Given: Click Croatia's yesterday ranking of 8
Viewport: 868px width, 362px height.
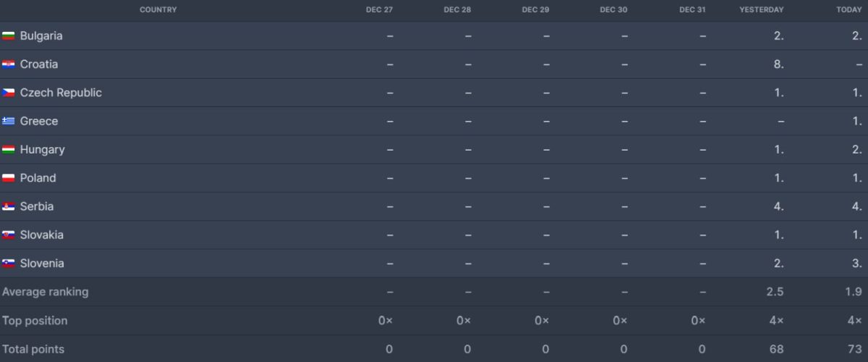Looking at the screenshot, I should click(x=778, y=64).
